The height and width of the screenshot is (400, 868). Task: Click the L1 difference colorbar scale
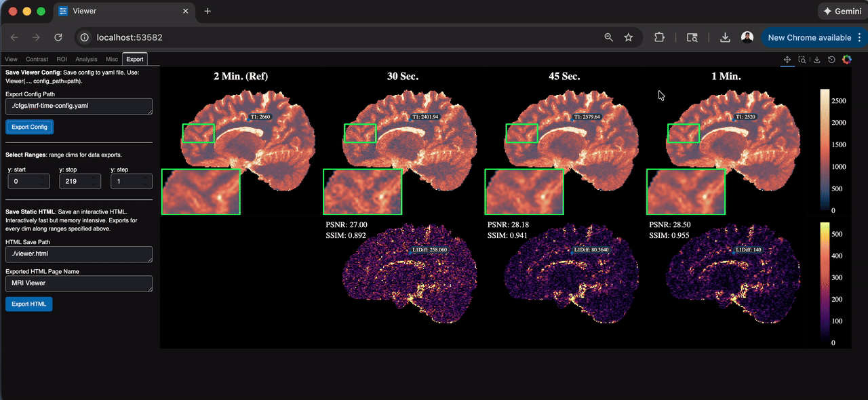tap(825, 283)
